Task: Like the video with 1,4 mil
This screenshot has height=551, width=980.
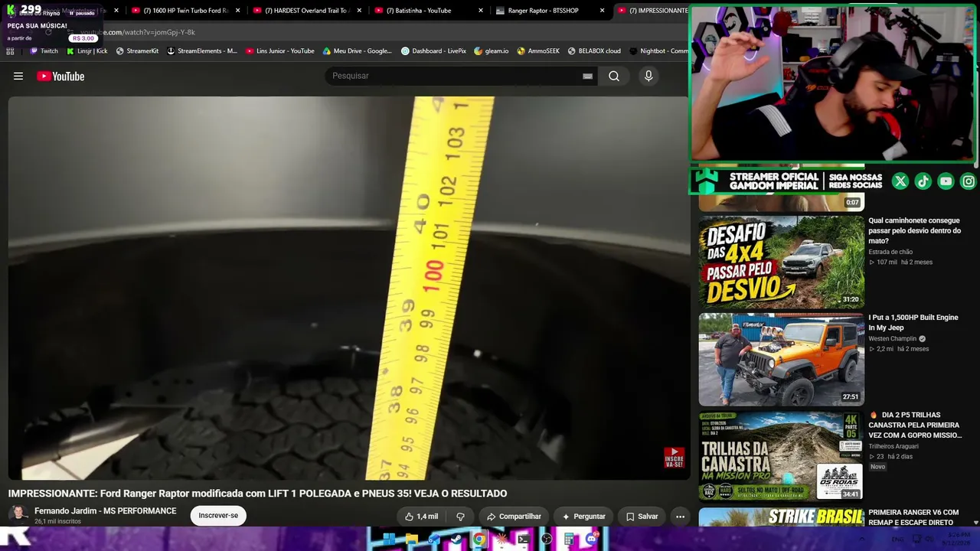Action: pos(422,517)
